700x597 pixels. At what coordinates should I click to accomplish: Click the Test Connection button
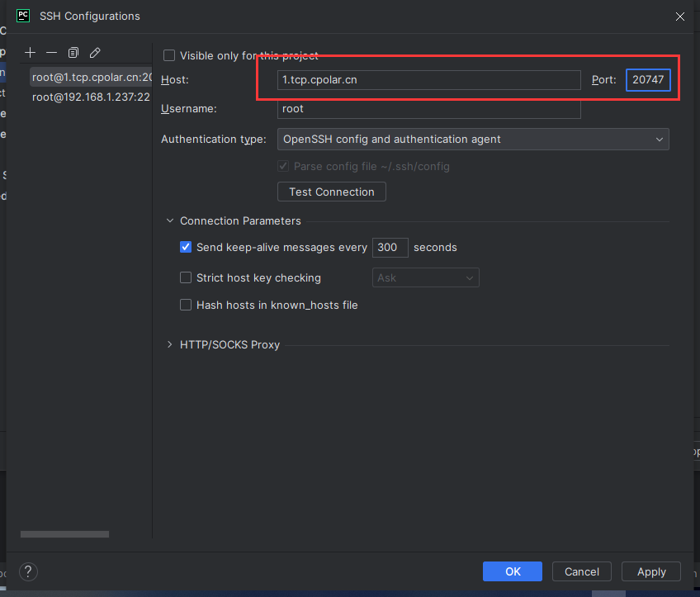332,192
